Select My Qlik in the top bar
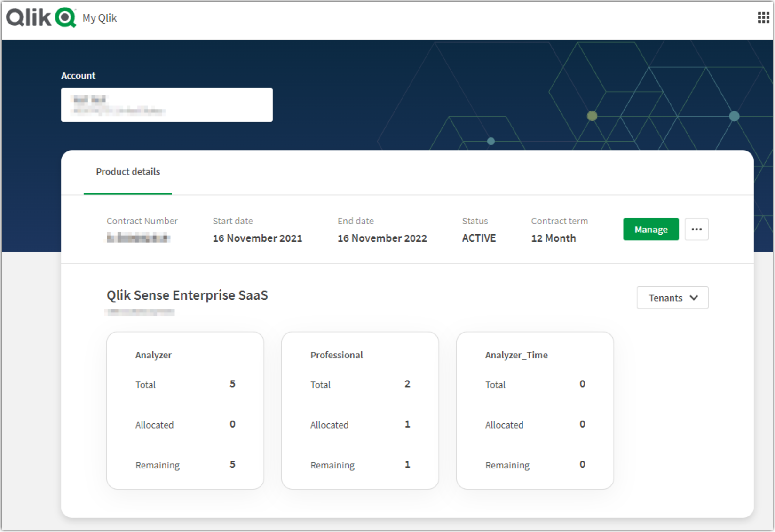The width and height of the screenshot is (775, 532). click(x=99, y=18)
